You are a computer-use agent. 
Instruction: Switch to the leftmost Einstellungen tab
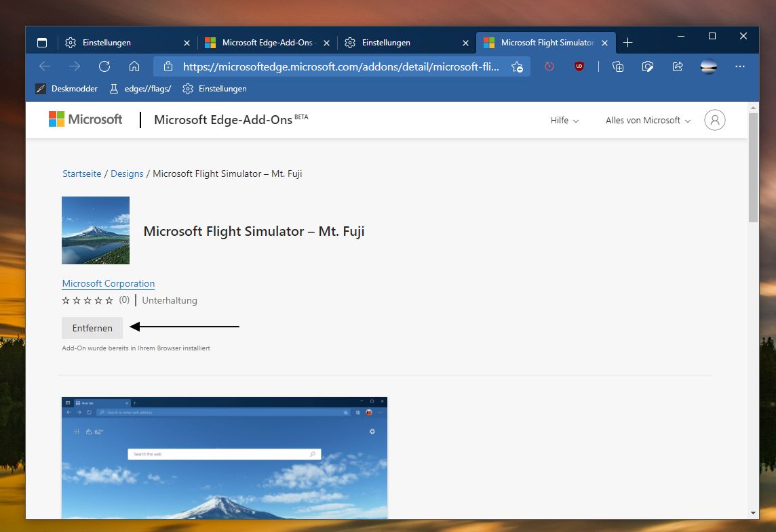tap(127, 43)
